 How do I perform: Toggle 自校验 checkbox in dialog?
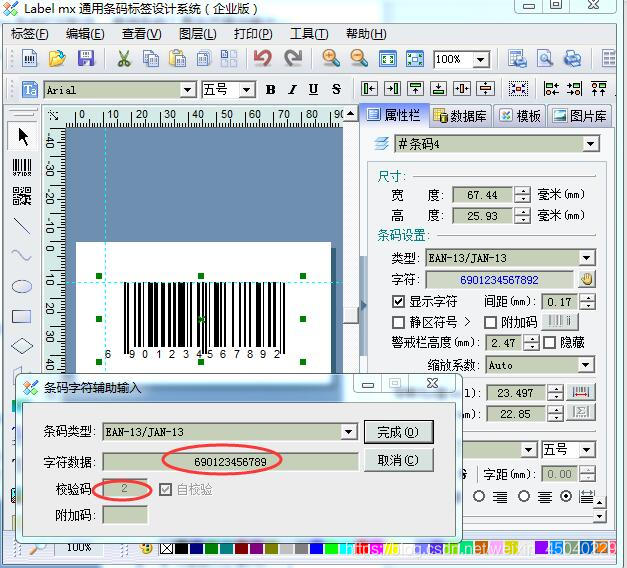tap(165, 489)
